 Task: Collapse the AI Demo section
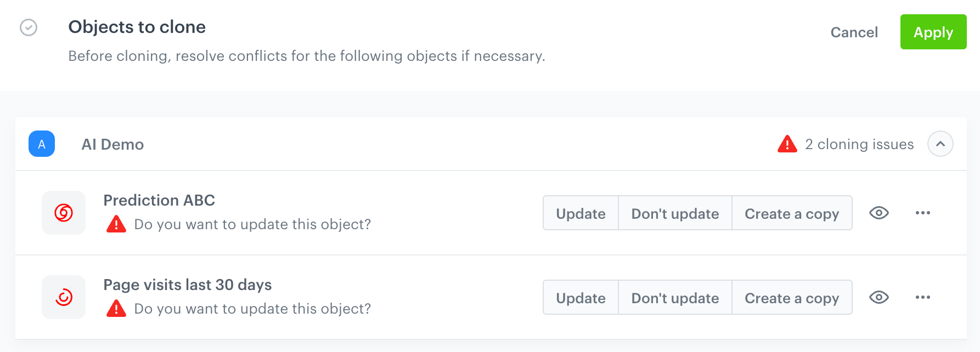[x=940, y=144]
